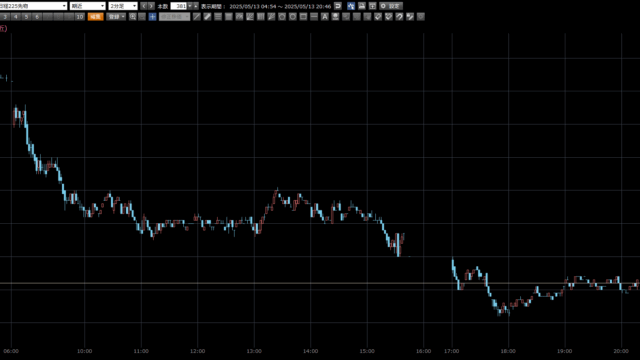This screenshot has height=360, width=640.
Task: Click the curved undo arrow icon
Action: pos(398,17)
